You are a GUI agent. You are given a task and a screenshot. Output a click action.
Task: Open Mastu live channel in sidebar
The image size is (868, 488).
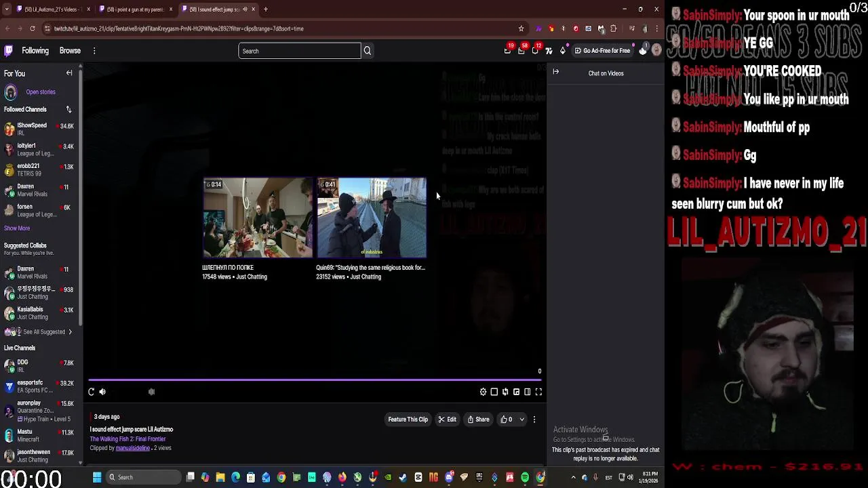[39, 435]
